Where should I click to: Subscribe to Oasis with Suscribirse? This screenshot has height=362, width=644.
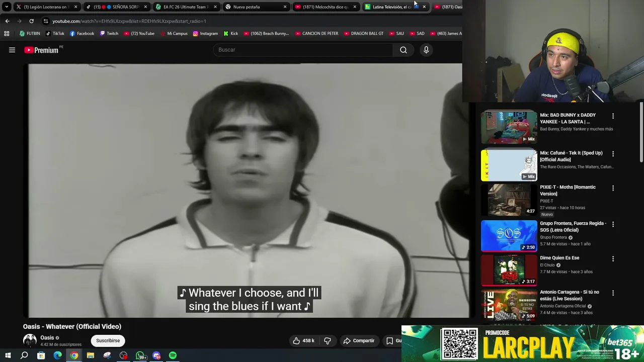tap(108, 340)
